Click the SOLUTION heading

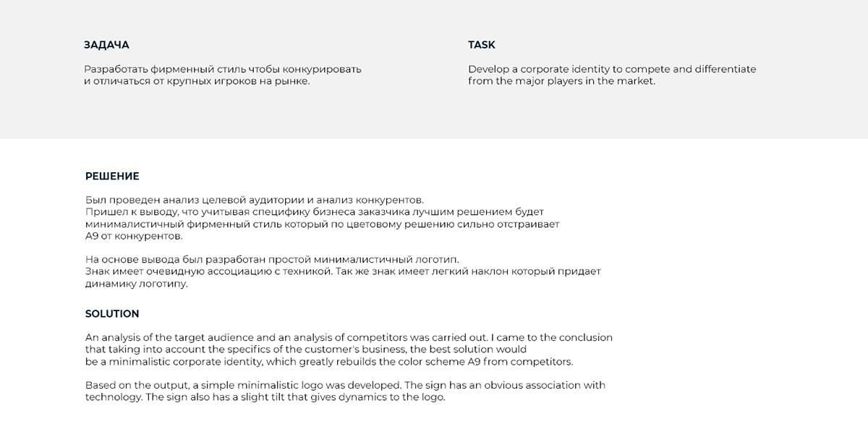(x=112, y=314)
